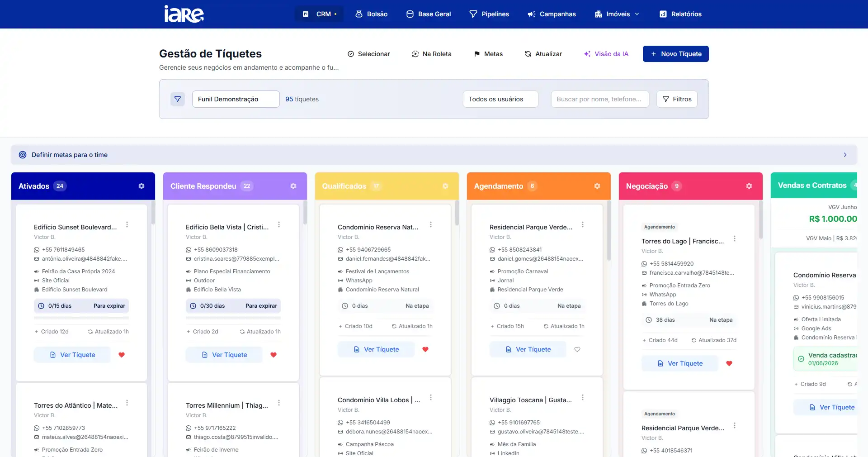The image size is (868, 457).
Task: Click the 'Venda cadastrada' 01/06/2026 badge
Action: 826,359
